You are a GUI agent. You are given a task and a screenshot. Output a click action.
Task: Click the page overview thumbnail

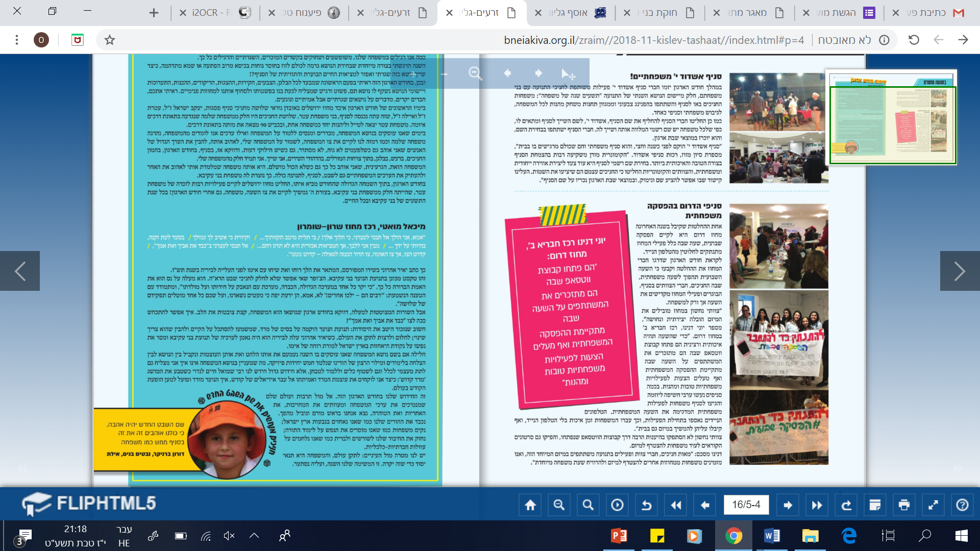[891, 117]
